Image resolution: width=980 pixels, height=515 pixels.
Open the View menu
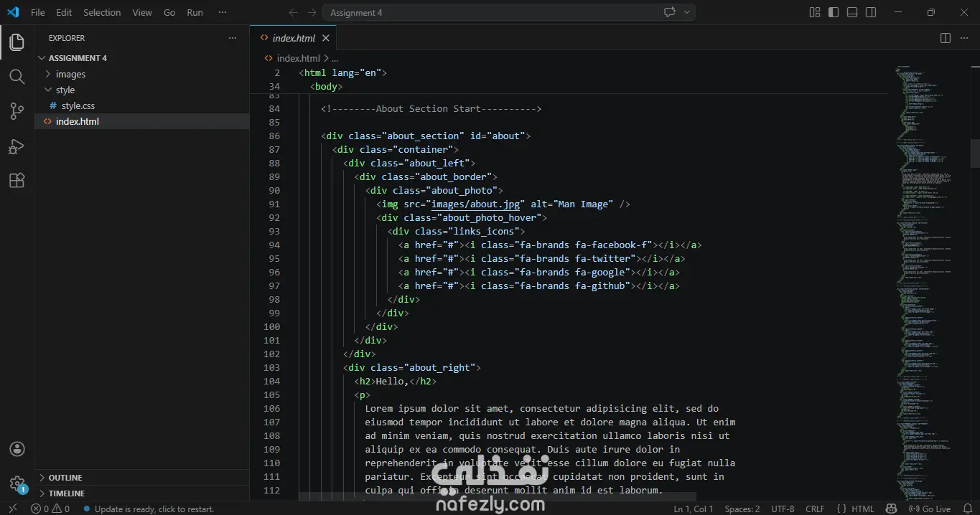142,12
